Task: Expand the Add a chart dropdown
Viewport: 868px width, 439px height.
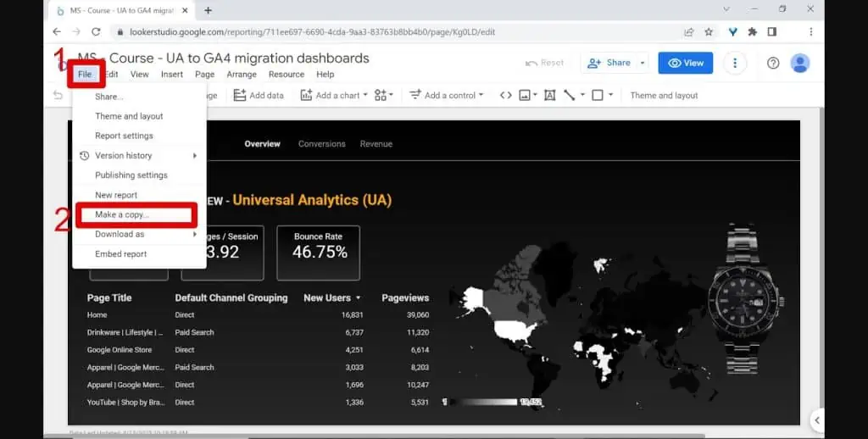Action: coord(334,95)
